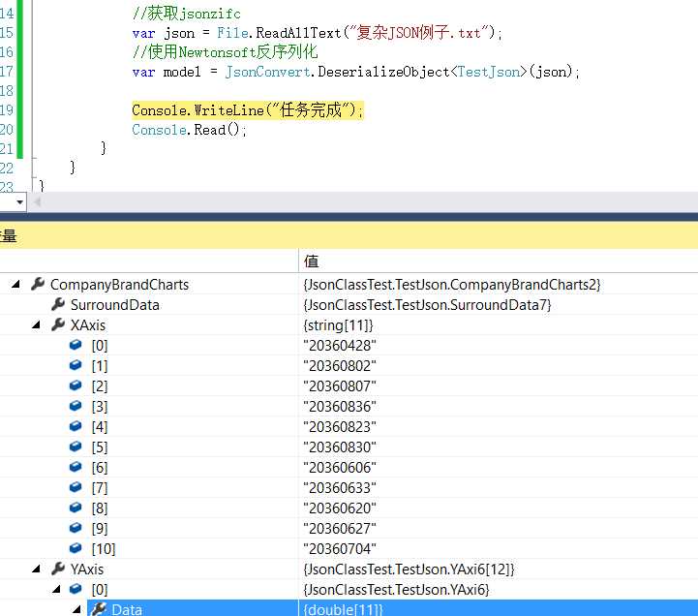
Task: Collapse the YAxis [0] element
Action: [56, 589]
